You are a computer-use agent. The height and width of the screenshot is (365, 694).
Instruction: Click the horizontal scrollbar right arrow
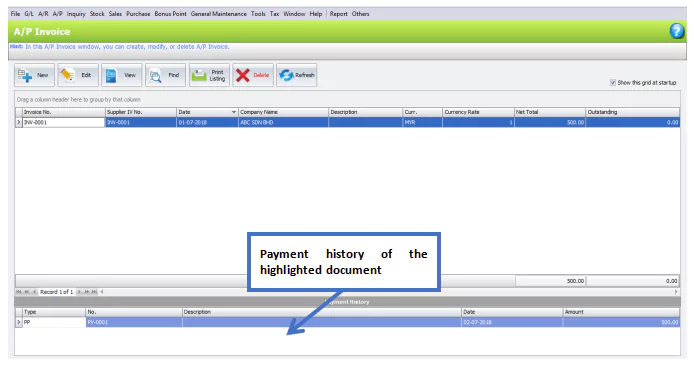point(676,292)
